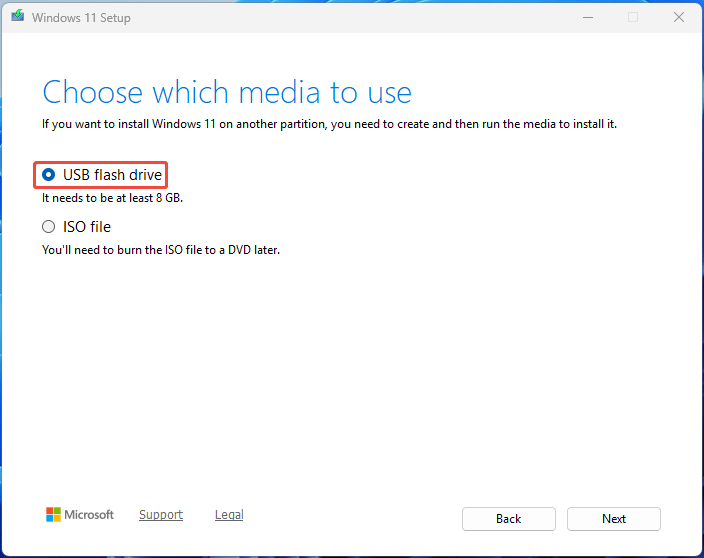Viewport: 704px width, 558px height.
Task: Open the Legal link
Action: [x=229, y=514]
